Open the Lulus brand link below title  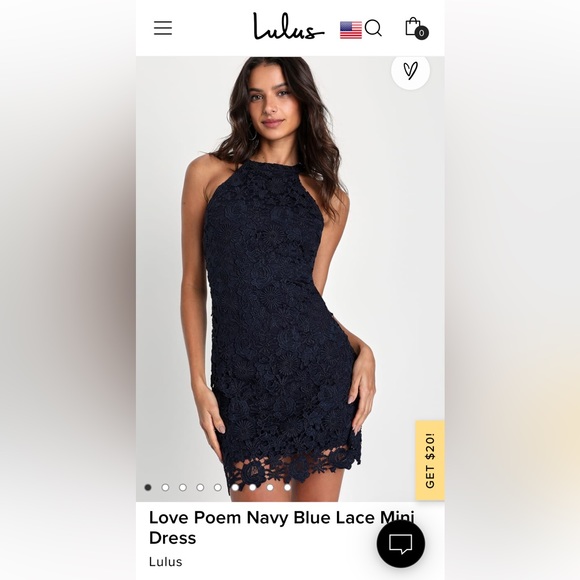165,562
